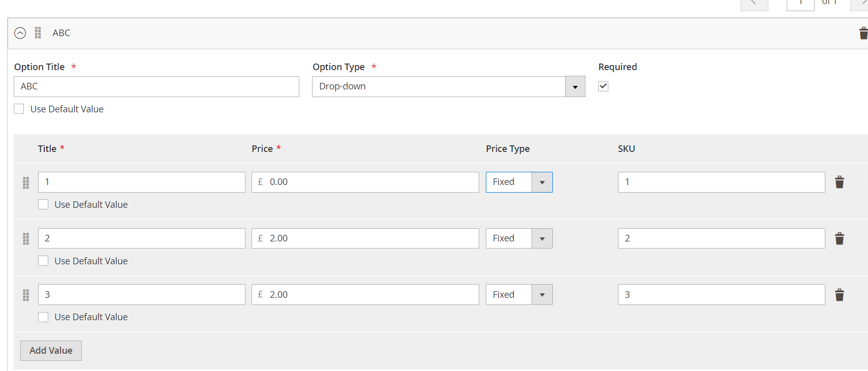Tick Use Default Value under Option Title

[19, 109]
